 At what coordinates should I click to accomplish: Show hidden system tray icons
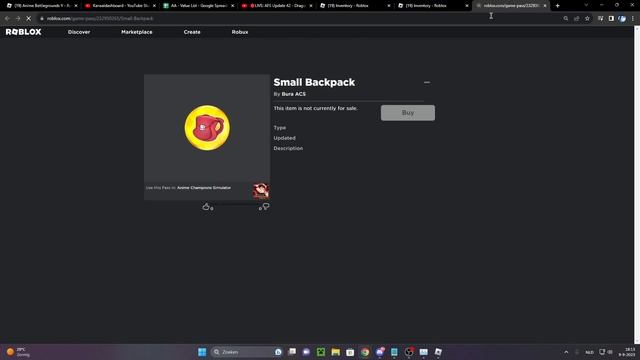click(x=566, y=352)
